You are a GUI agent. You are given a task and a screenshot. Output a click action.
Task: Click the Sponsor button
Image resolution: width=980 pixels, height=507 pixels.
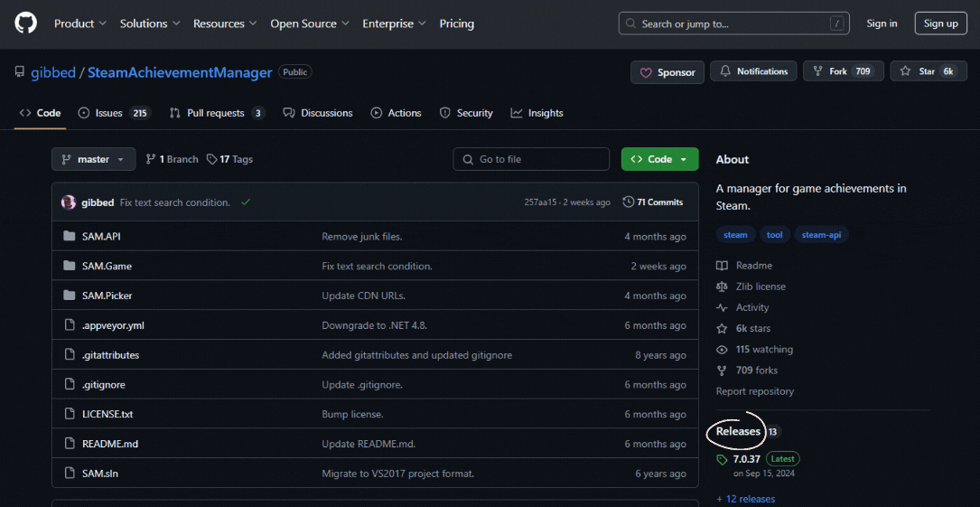(667, 72)
